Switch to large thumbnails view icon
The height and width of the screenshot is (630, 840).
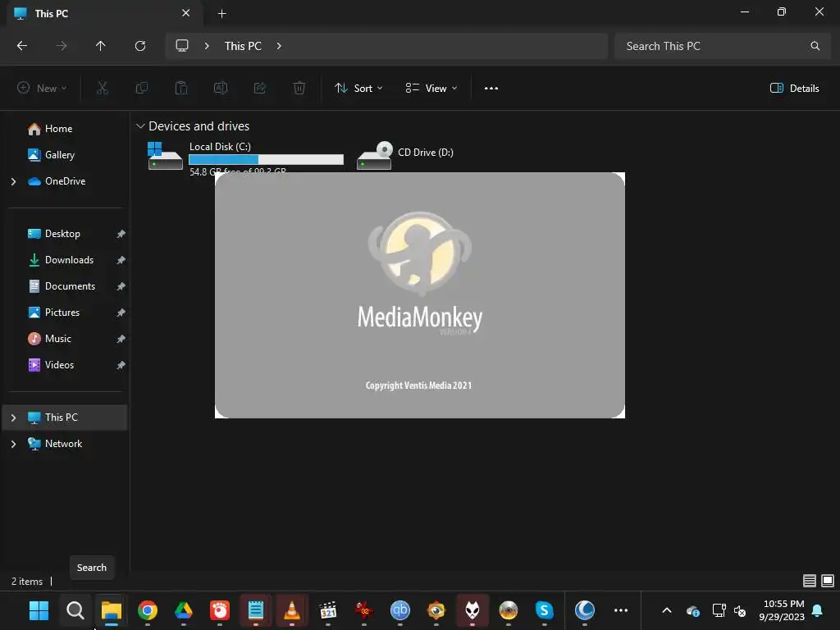828,581
